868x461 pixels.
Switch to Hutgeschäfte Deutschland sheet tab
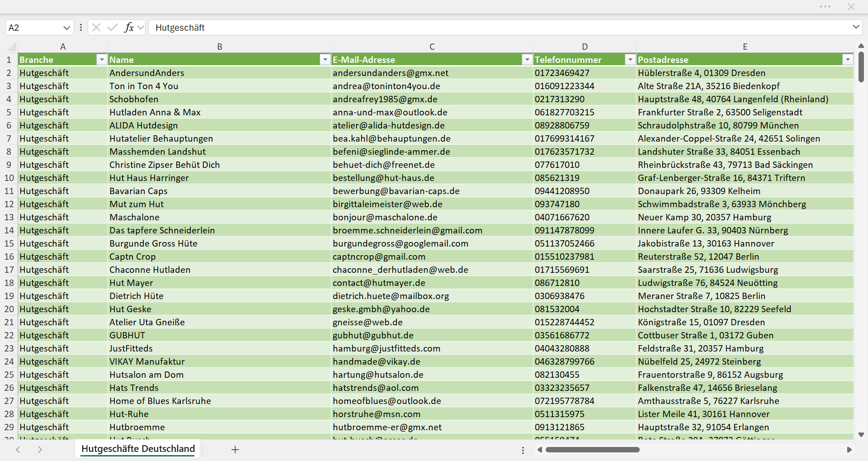[x=138, y=449]
